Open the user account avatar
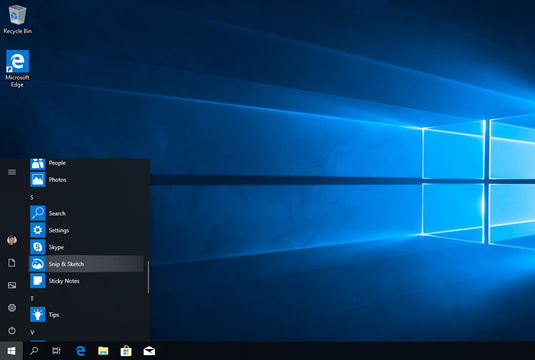The width and height of the screenshot is (535, 360). [12, 240]
